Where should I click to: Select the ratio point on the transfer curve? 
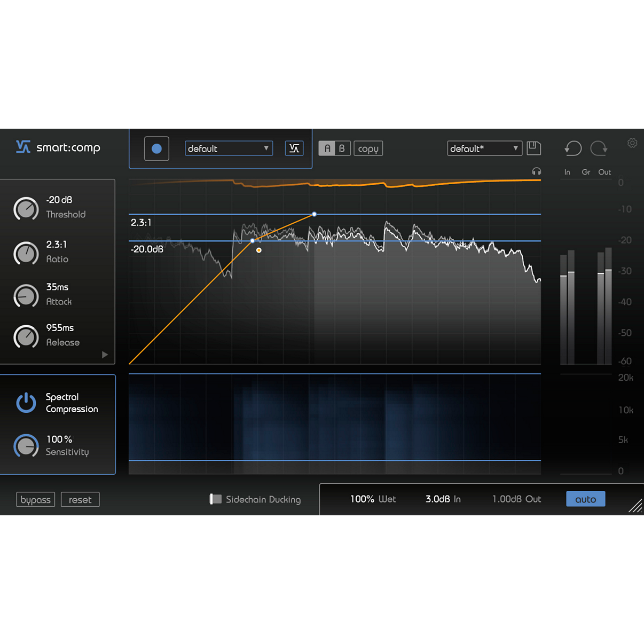click(314, 214)
